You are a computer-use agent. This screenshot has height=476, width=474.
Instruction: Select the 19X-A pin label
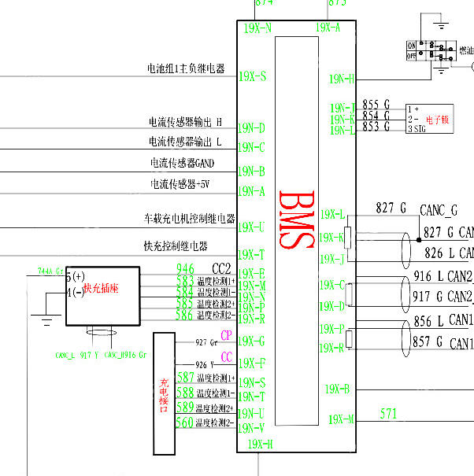[x=328, y=28]
